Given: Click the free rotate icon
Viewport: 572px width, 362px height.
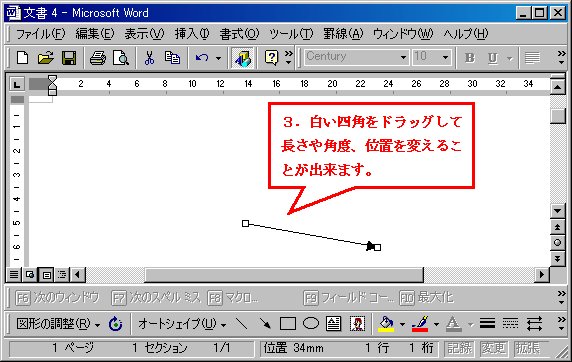Looking at the screenshot, I should click(x=116, y=324).
